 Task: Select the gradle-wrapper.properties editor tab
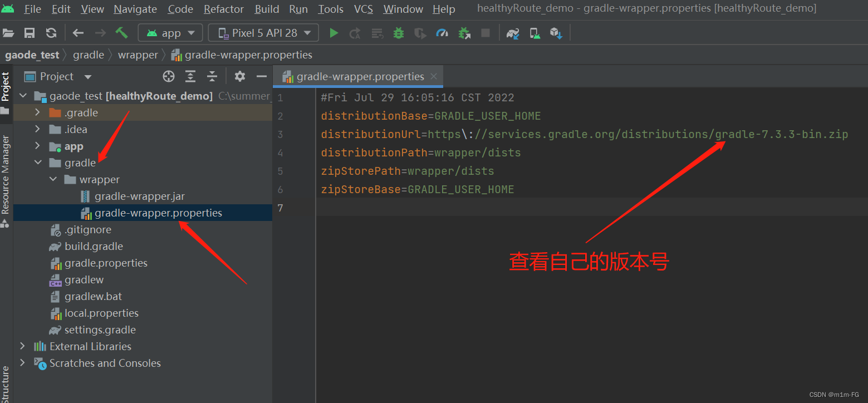point(358,77)
